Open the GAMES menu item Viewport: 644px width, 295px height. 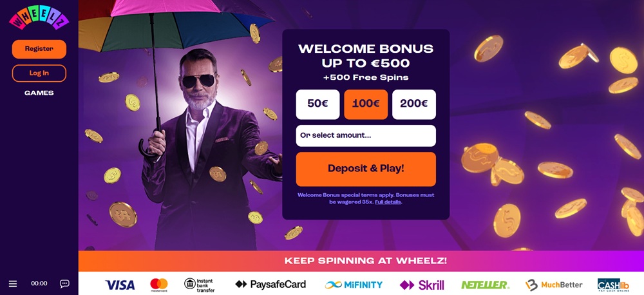point(39,93)
